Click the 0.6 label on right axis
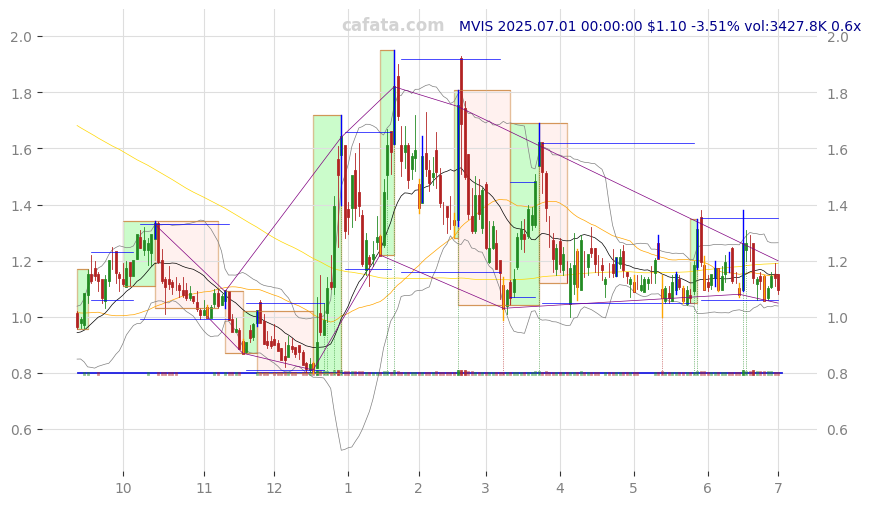The height and width of the screenshot is (505, 871). 838,430
